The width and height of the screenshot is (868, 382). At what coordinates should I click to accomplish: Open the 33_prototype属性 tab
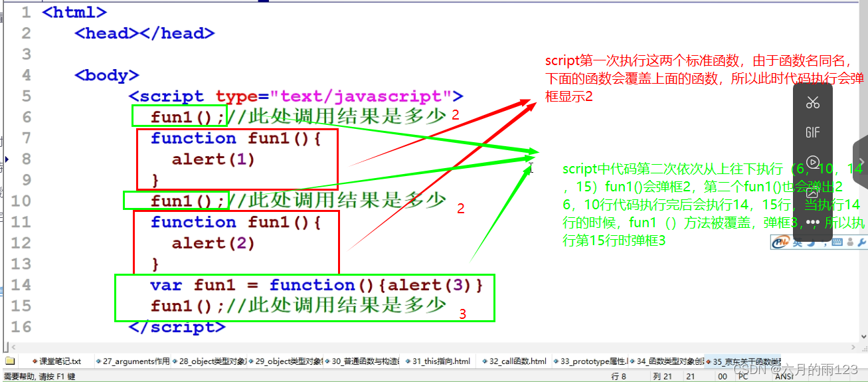[x=590, y=361]
